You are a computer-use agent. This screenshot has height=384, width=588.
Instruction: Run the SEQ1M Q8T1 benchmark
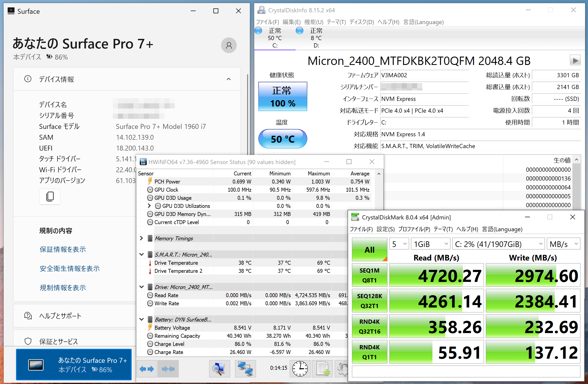(x=369, y=275)
